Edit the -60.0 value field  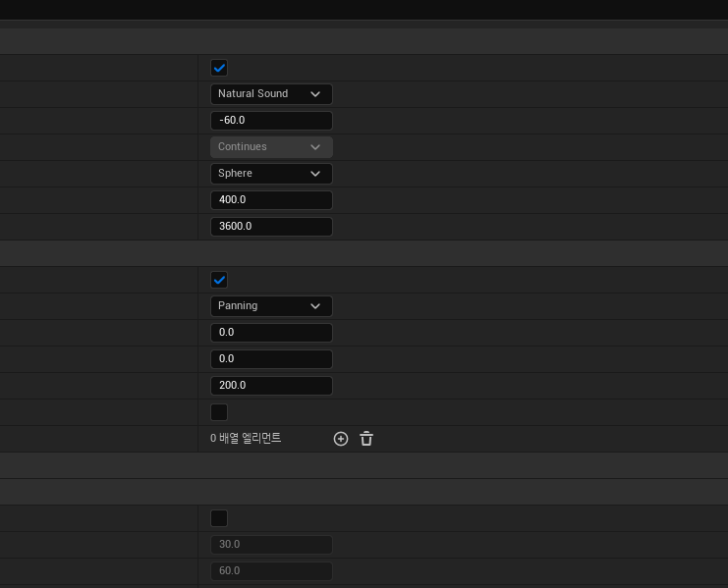click(271, 121)
